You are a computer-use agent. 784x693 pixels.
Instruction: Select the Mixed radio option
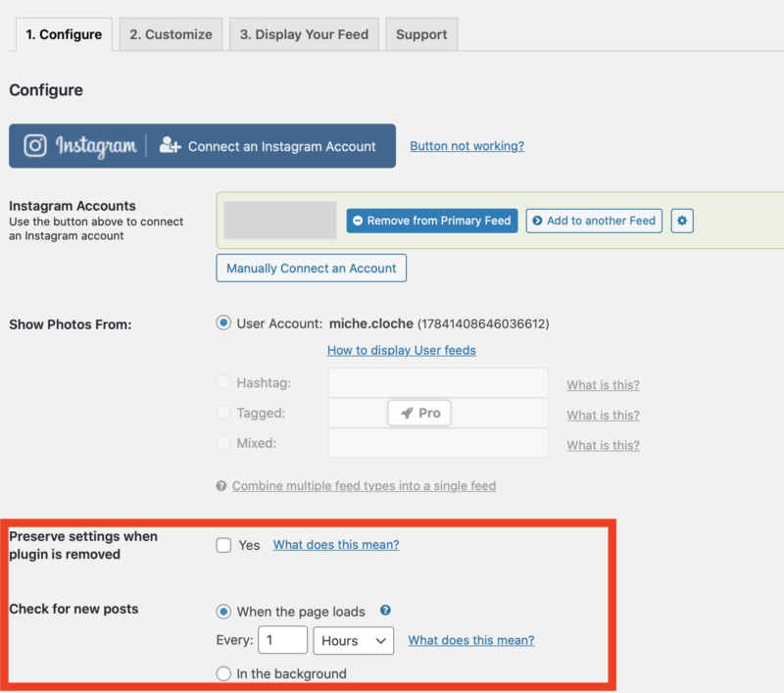pos(223,442)
